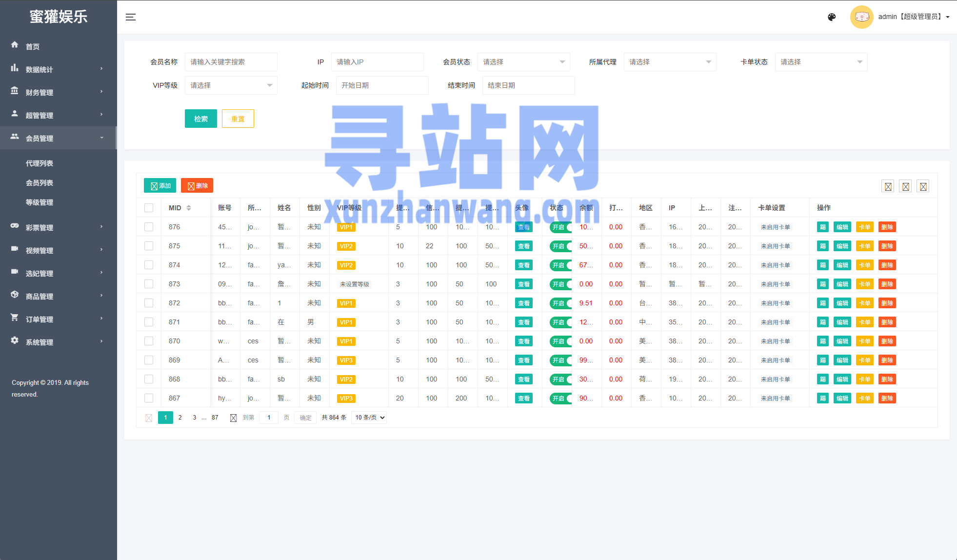Click the last table toolbar icon at top right

[923, 186]
